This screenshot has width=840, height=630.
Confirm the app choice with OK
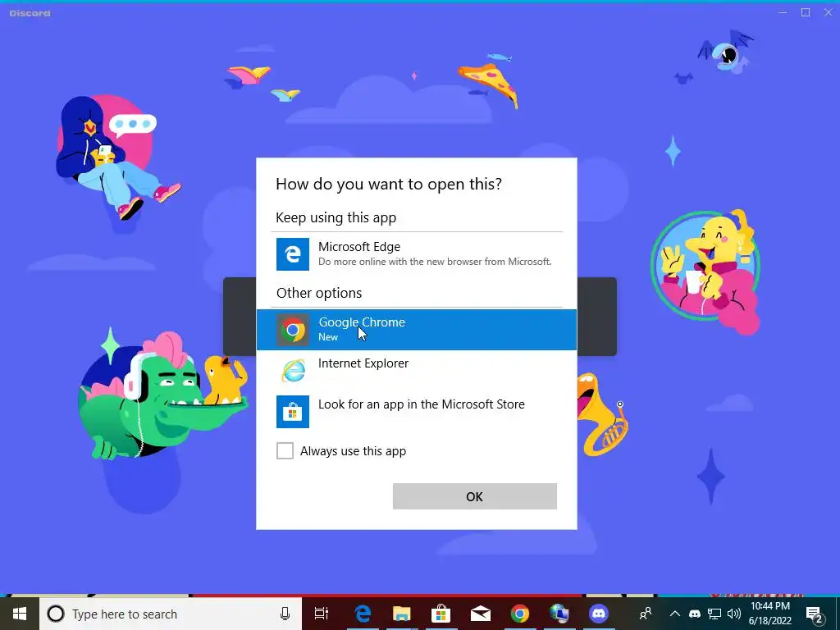click(x=475, y=496)
